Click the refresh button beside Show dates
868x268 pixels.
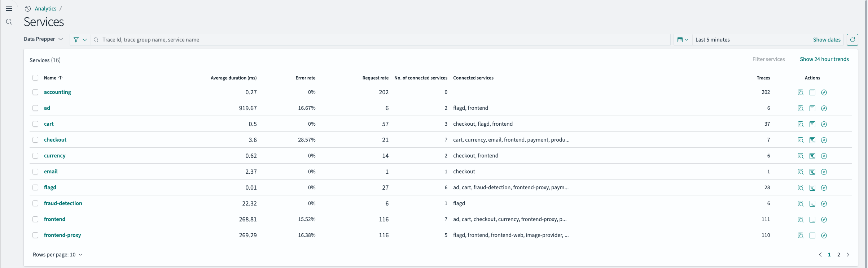(x=852, y=40)
